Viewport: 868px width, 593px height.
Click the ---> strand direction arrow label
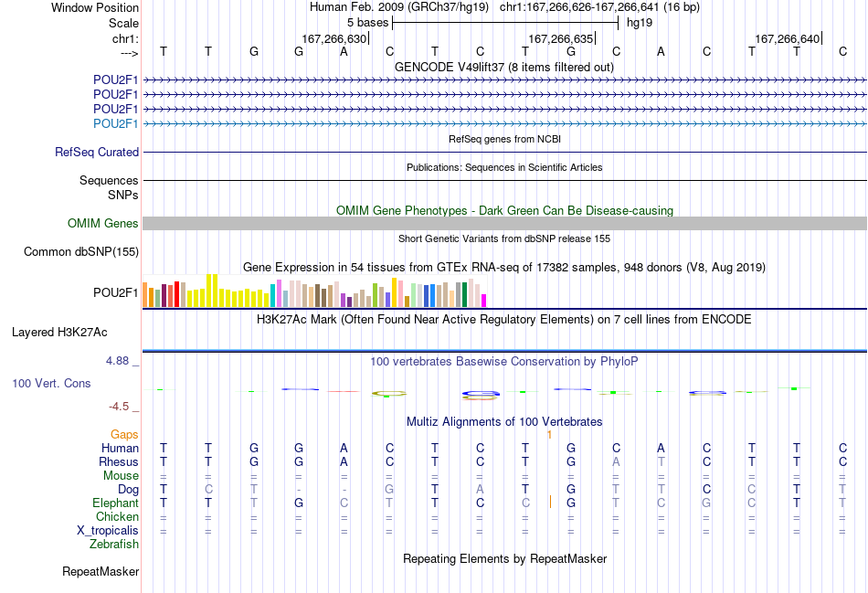(130, 53)
